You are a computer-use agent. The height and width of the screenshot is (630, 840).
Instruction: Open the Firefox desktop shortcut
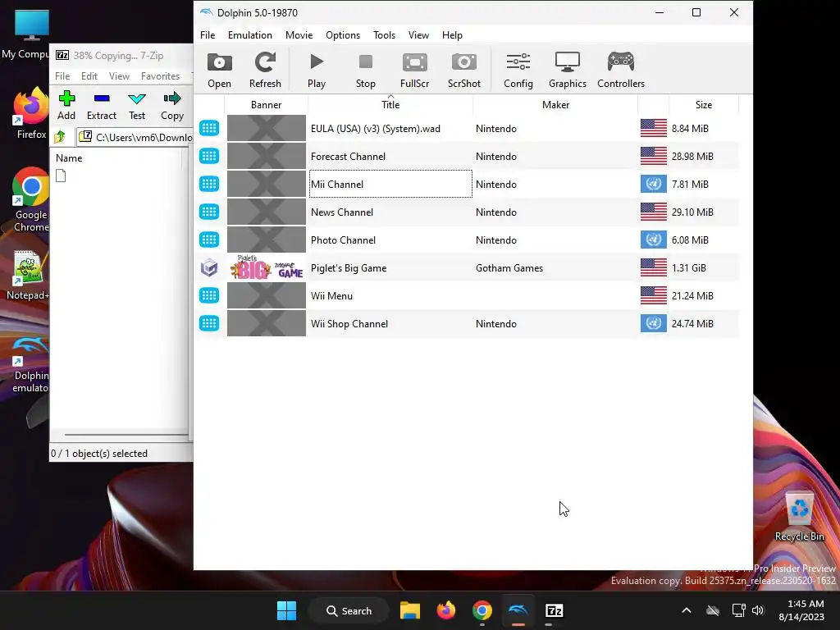31,114
